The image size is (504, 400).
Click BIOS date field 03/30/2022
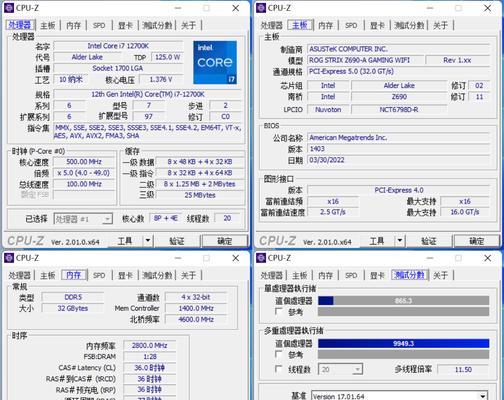tap(398, 160)
